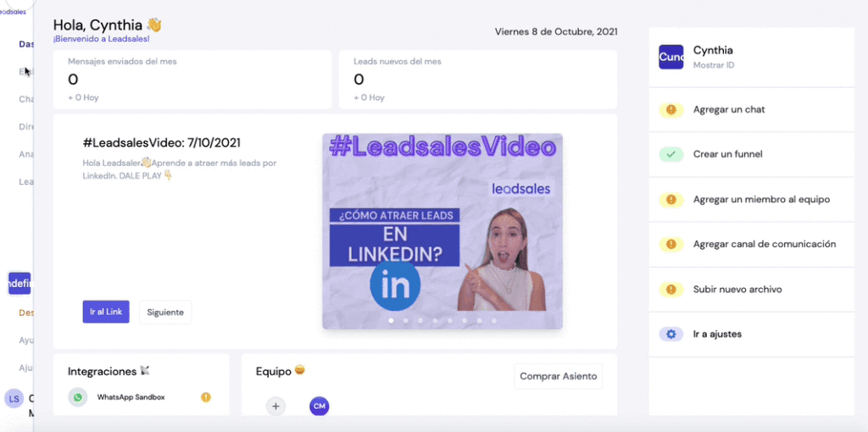Open the Dashboard item in the sidebar
Viewport: 868px width, 432px height.
25,44
